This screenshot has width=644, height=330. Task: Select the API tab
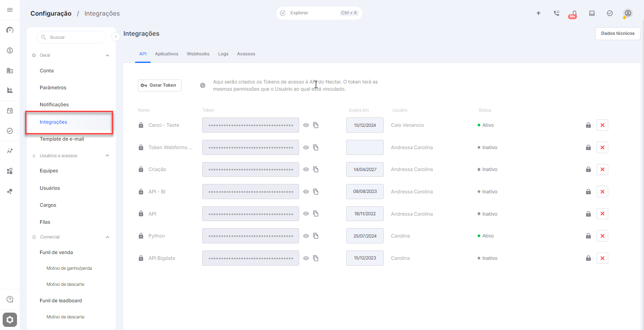click(x=143, y=54)
